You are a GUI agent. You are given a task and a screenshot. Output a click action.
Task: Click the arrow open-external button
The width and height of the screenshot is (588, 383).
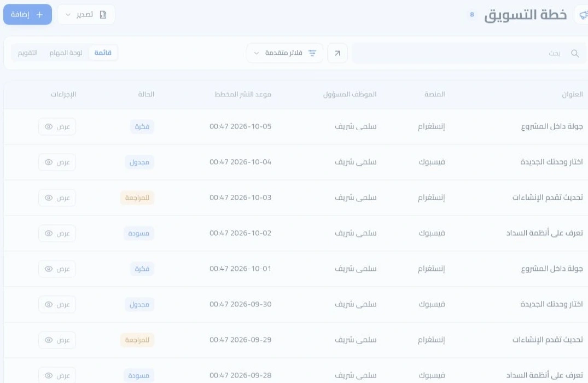(337, 53)
